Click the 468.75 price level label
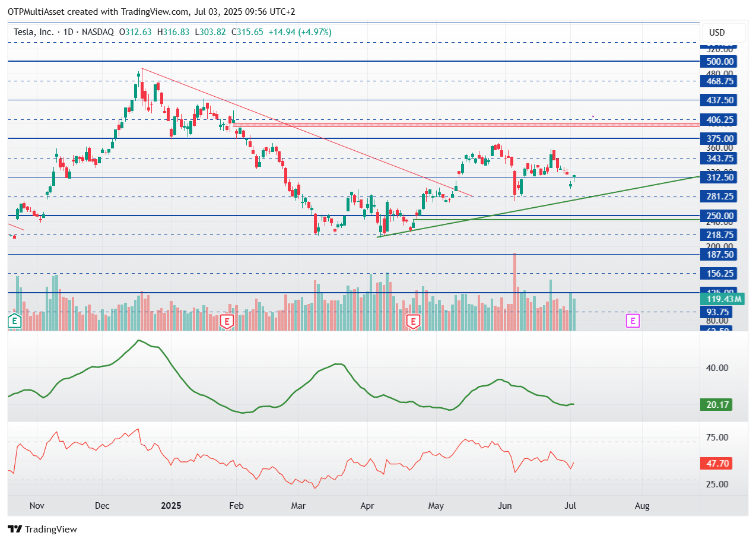756x542 pixels. pos(717,81)
